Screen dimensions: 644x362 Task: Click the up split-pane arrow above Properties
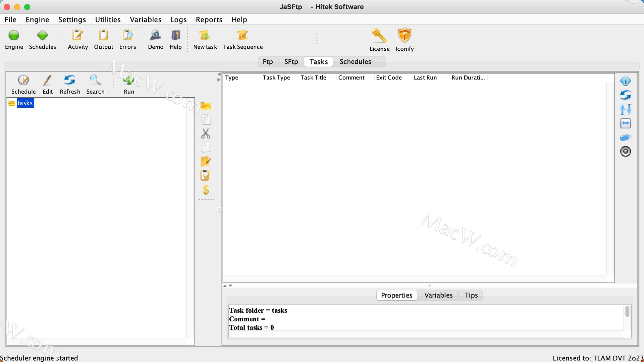coord(225,286)
